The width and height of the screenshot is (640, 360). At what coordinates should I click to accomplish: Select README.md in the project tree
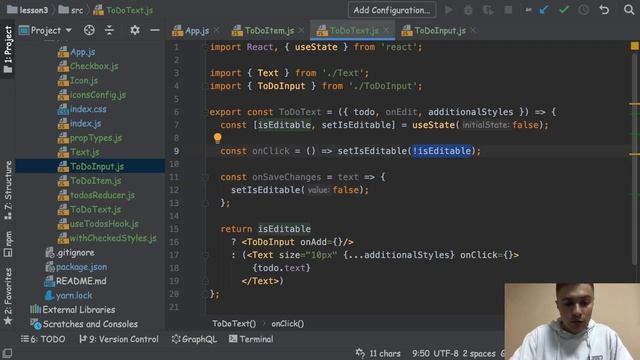click(76, 281)
